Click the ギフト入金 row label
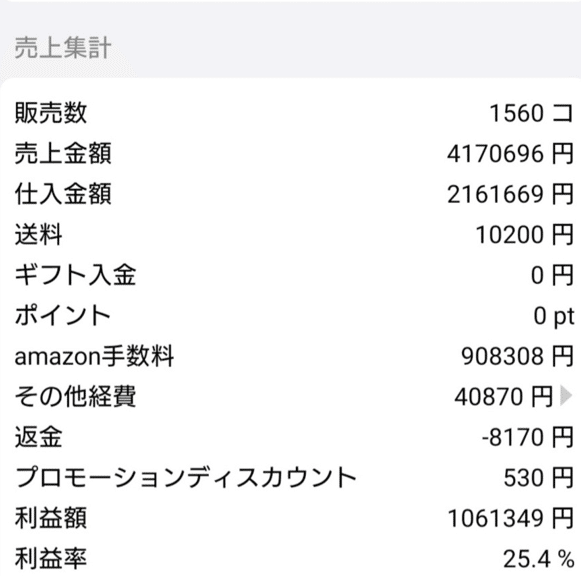Viewport: 581px width, 576px height. [x=75, y=275]
